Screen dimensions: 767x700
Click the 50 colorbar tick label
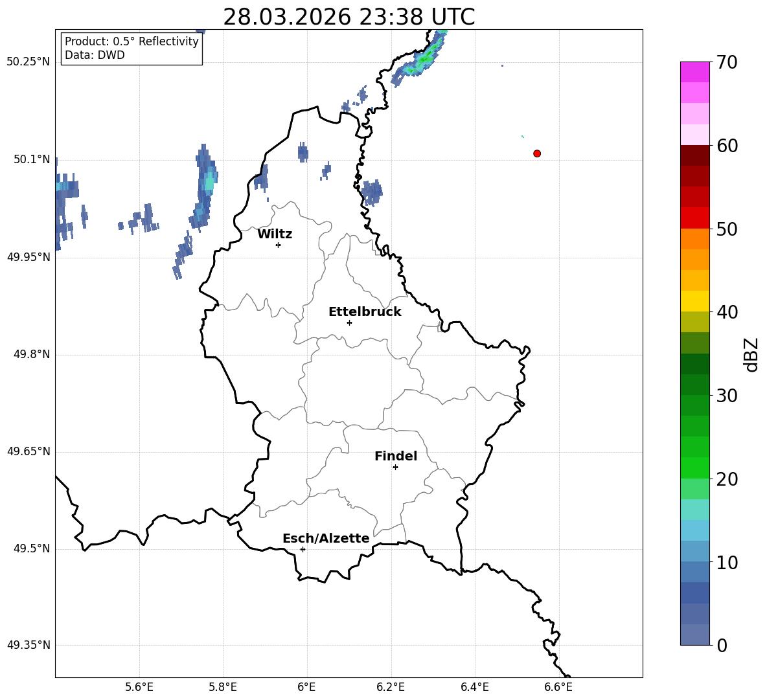(x=727, y=229)
